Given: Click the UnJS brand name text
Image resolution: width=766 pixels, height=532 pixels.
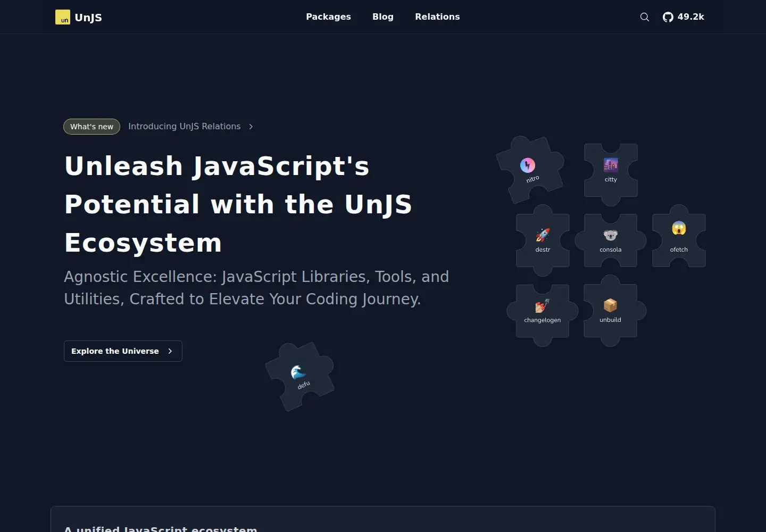Looking at the screenshot, I should (88, 18).
